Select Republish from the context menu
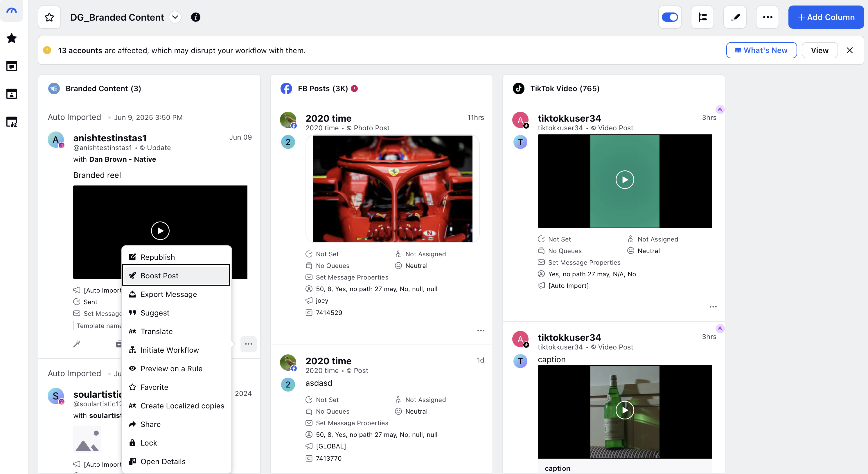The width and height of the screenshot is (868, 474). click(x=177, y=257)
